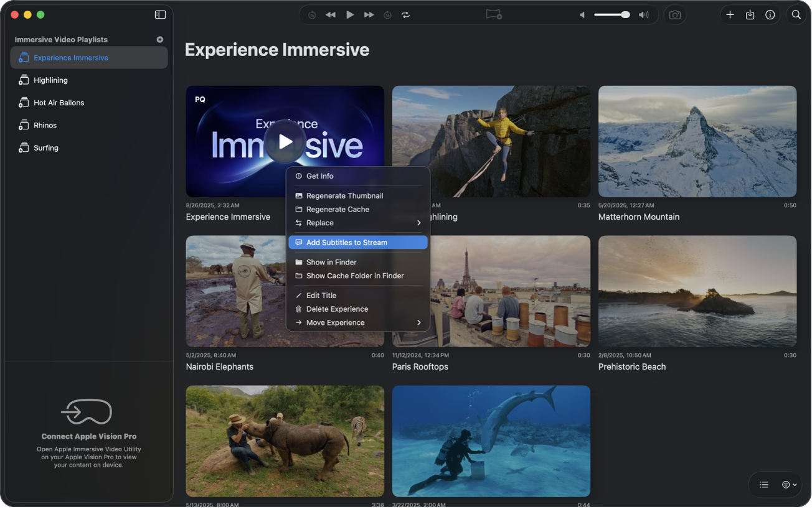Export content using the share icon

click(750, 14)
